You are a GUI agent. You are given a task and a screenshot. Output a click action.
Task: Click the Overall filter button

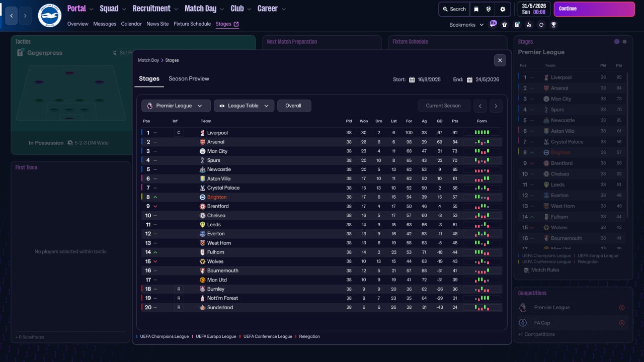point(294,106)
